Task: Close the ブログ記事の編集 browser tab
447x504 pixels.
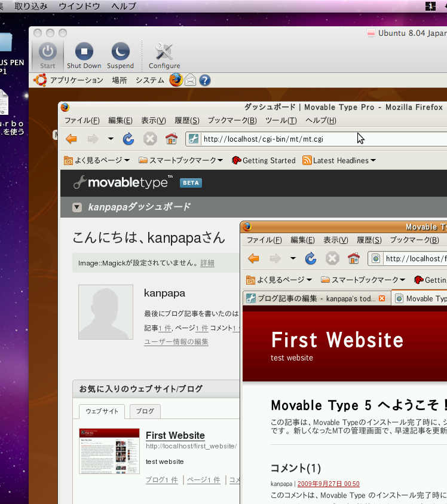Action: click(382, 298)
